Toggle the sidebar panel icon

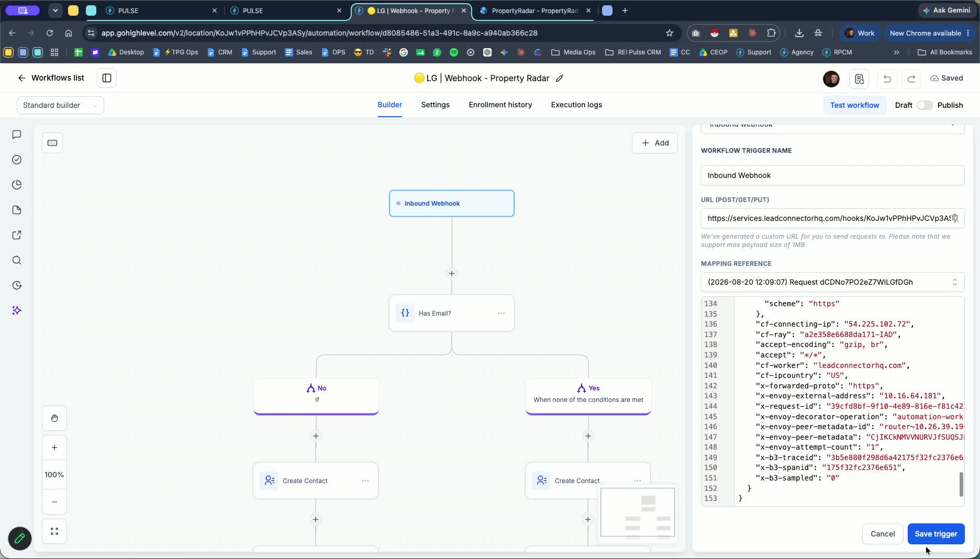[x=107, y=78]
